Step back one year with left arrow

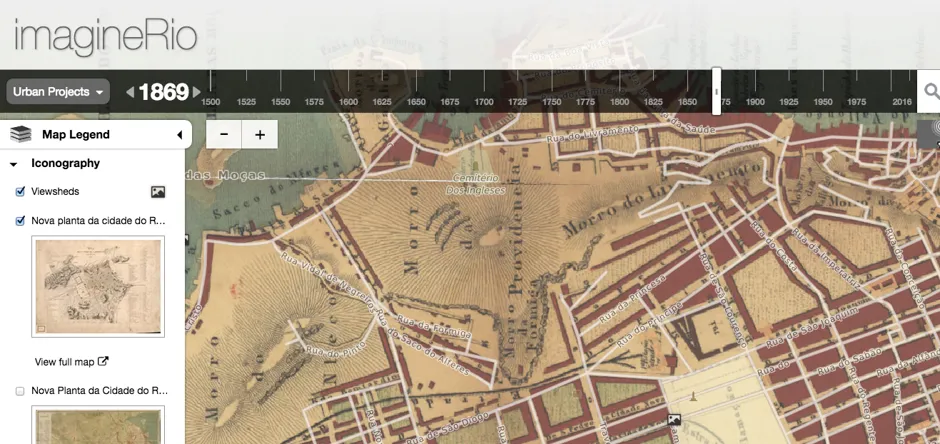tap(130, 92)
